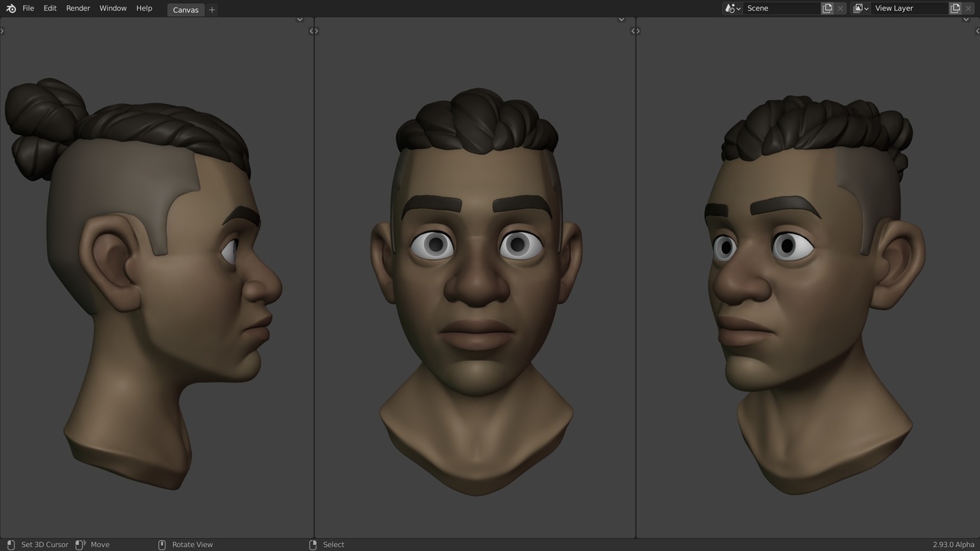Click the Blender logo icon
980x551 pixels.
[x=10, y=8]
